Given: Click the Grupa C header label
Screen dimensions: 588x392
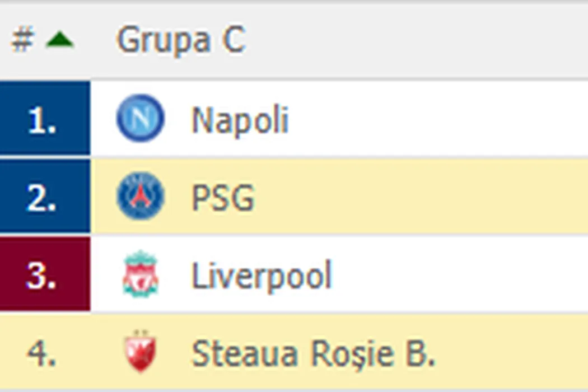Looking at the screenshot, I should pos(180,40).
